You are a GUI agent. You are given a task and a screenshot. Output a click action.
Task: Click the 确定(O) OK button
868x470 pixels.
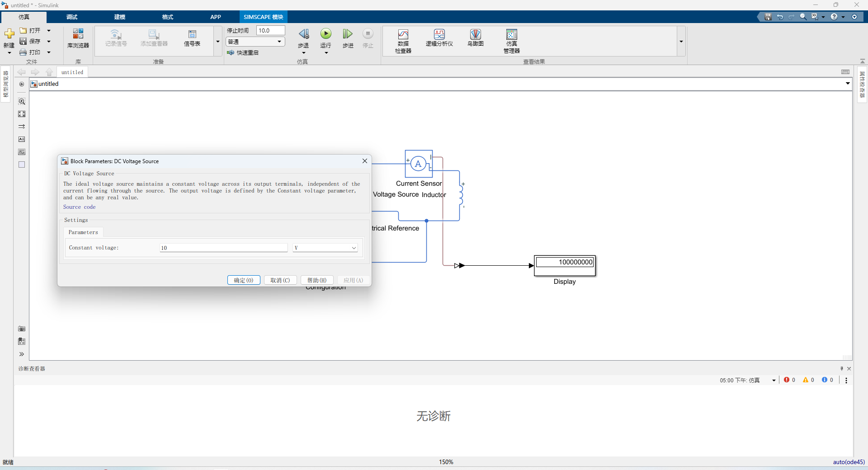click(244, 280)
